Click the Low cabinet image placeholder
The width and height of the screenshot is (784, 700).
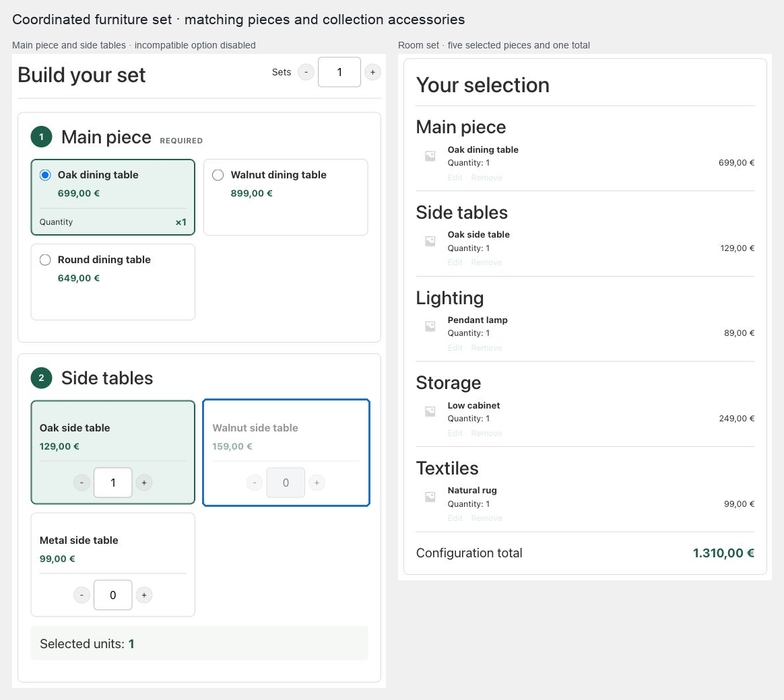click(x=430, y=411)
